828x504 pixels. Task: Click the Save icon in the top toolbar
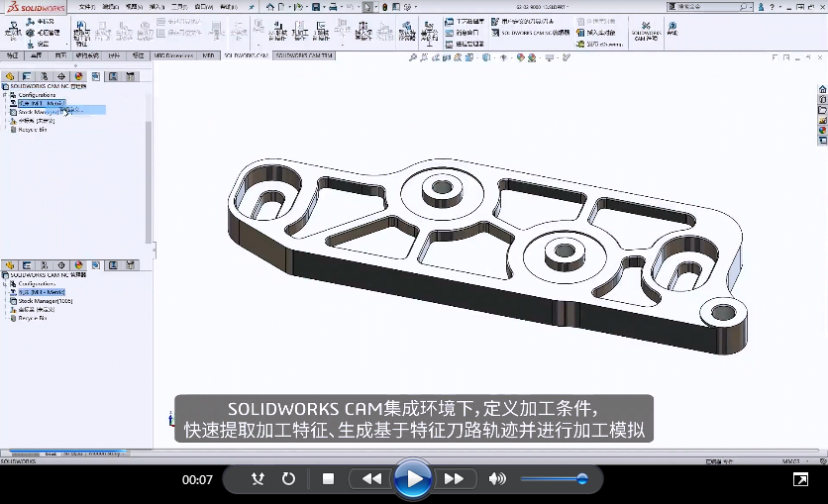316,7
